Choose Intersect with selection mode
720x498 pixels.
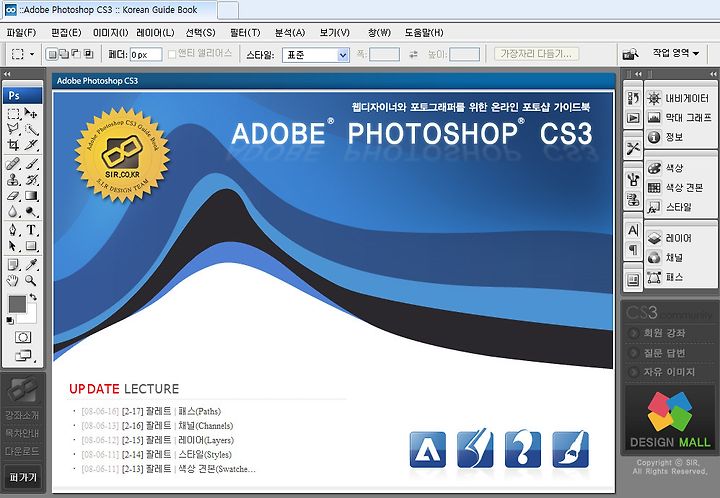click(x=88, y=55)
